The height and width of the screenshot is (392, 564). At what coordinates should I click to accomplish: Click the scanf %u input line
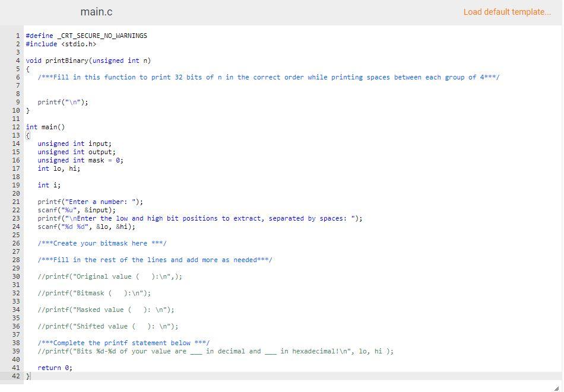[x=78, y=210]
